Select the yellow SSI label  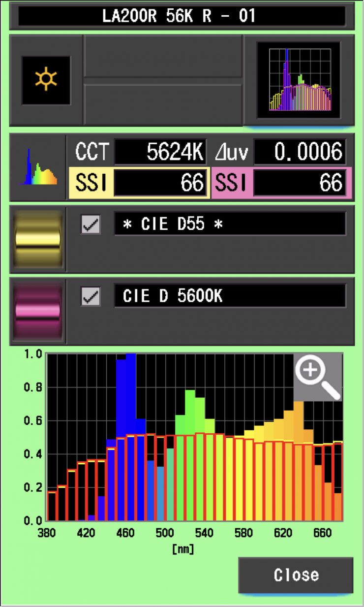tap(91, 183)
